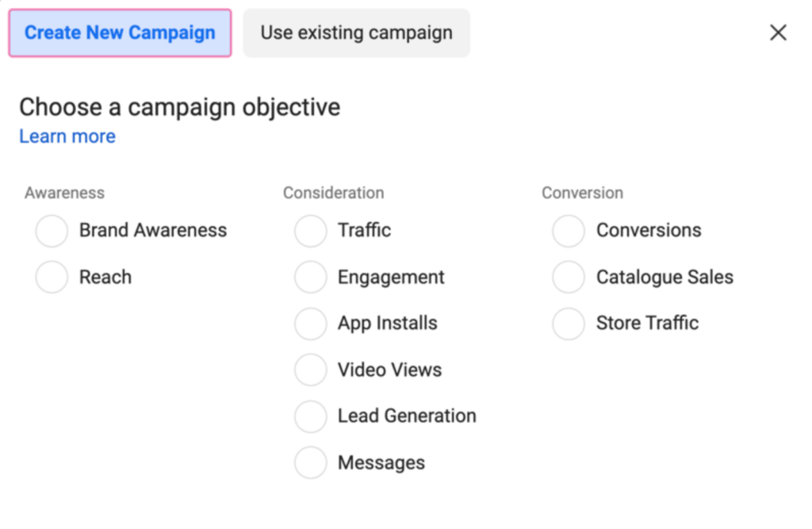Switch to the Use existing campaign tab
Screen dimensions: 812x529
355,33
